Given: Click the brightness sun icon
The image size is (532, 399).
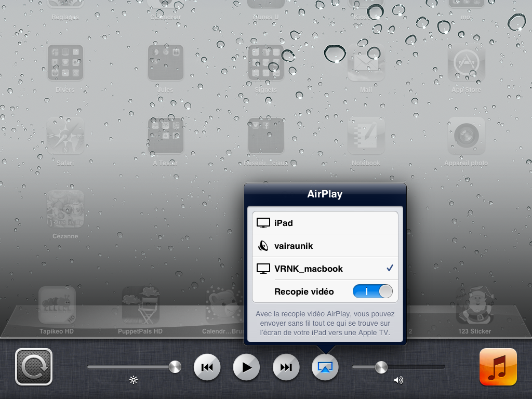Looking at the screenshot, I should [134, 380].
